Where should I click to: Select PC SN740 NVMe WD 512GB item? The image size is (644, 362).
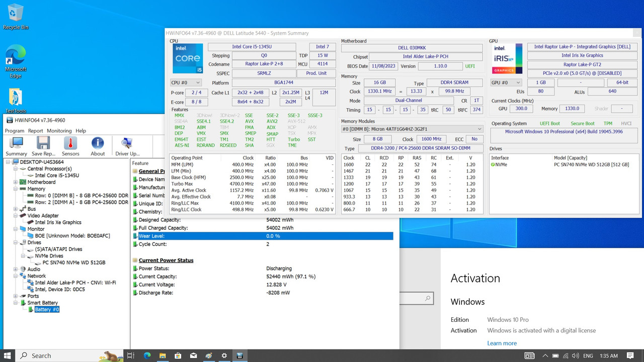click(74, 262)
